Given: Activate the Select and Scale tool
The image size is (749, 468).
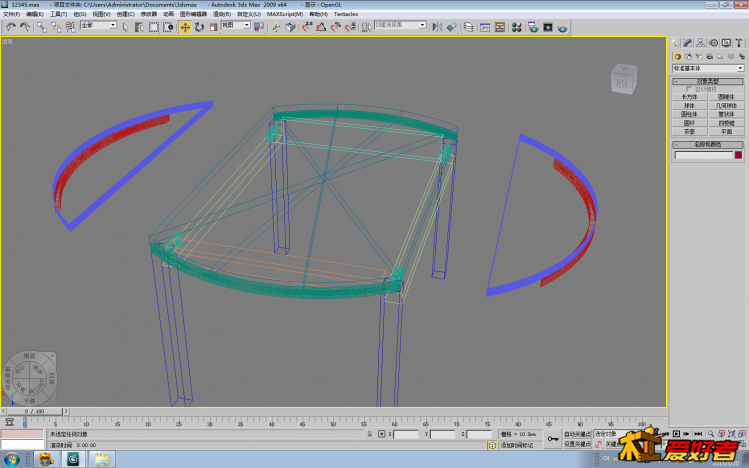Looking at the screenshot, I should 214,27.
